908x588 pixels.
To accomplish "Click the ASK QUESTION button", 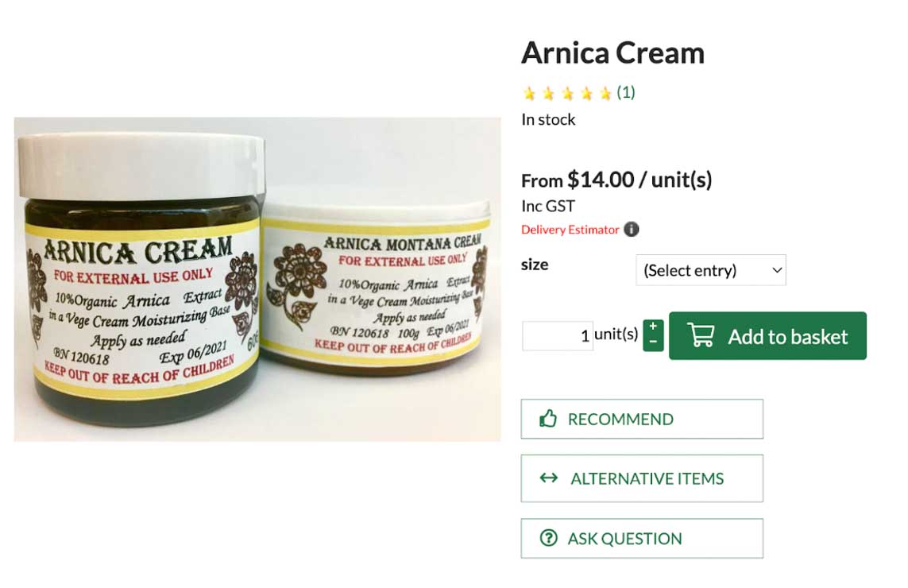I will pos(642,538).
